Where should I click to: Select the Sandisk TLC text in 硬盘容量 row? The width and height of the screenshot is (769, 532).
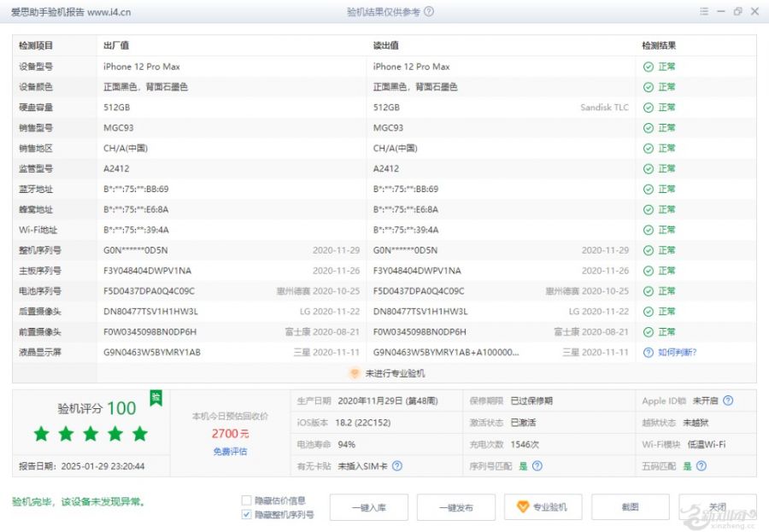coord(604,108)
